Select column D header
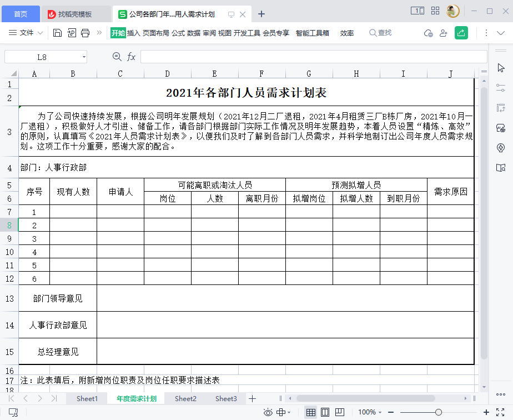This screenshot has width=513, height=420. point(168,74)
